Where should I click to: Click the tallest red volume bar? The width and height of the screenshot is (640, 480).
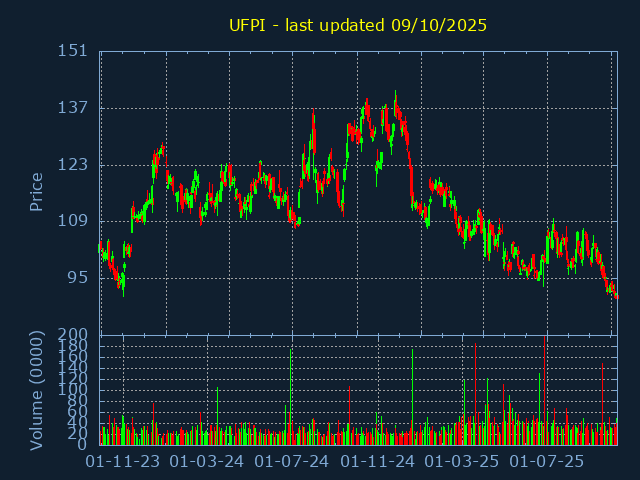coord(545,390)
